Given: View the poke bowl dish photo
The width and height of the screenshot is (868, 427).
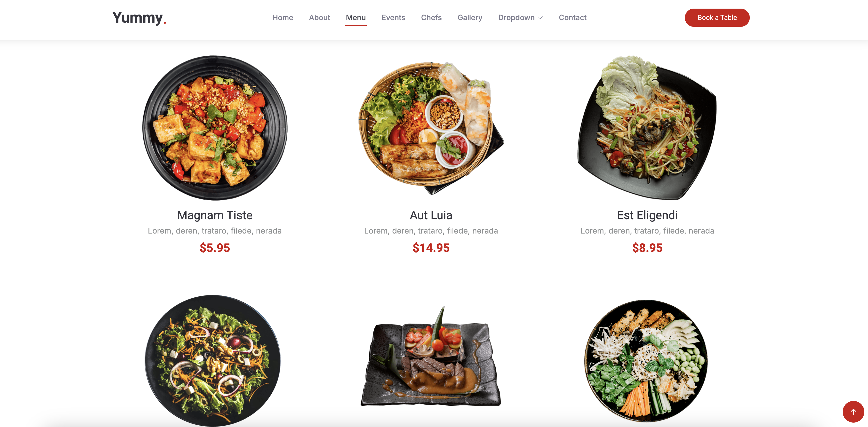Looking at the screenshot, I should pos(646,361).
